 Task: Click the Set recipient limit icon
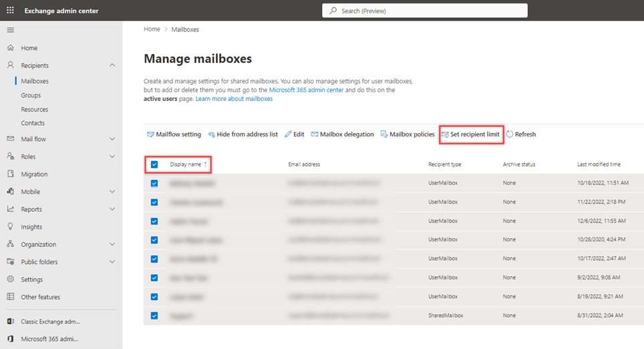445,134
